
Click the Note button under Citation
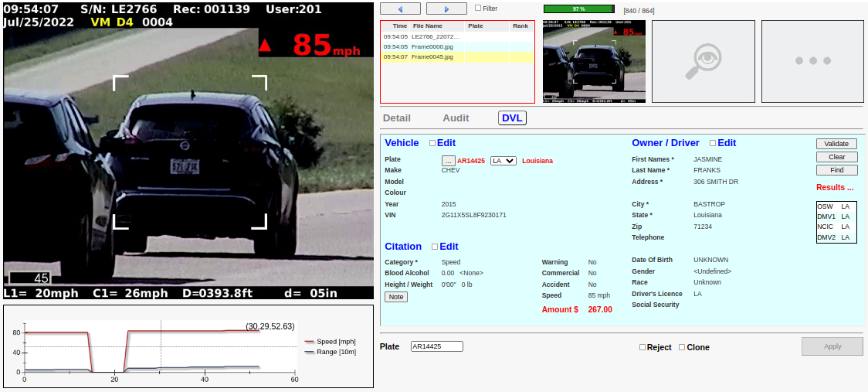(x=395, y=297)
